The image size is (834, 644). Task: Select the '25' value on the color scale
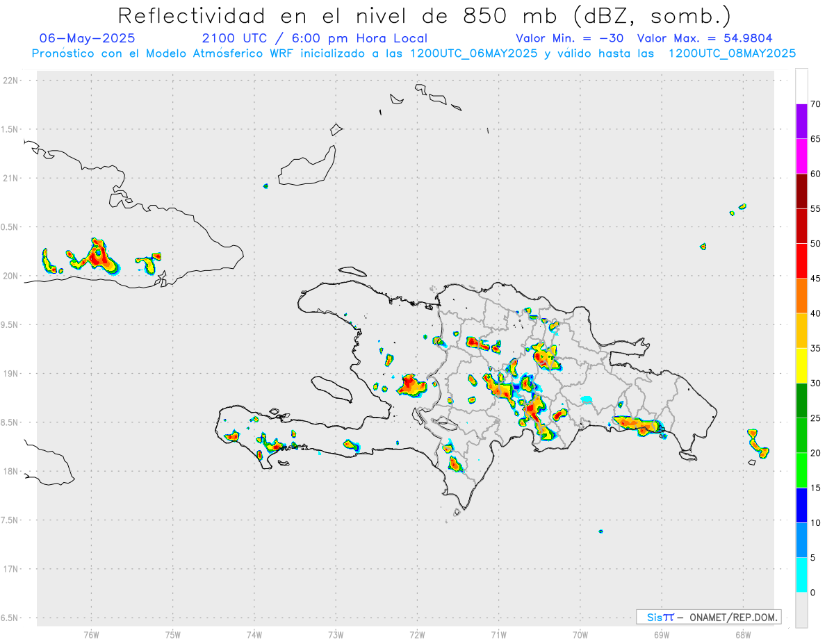[816, 418]
